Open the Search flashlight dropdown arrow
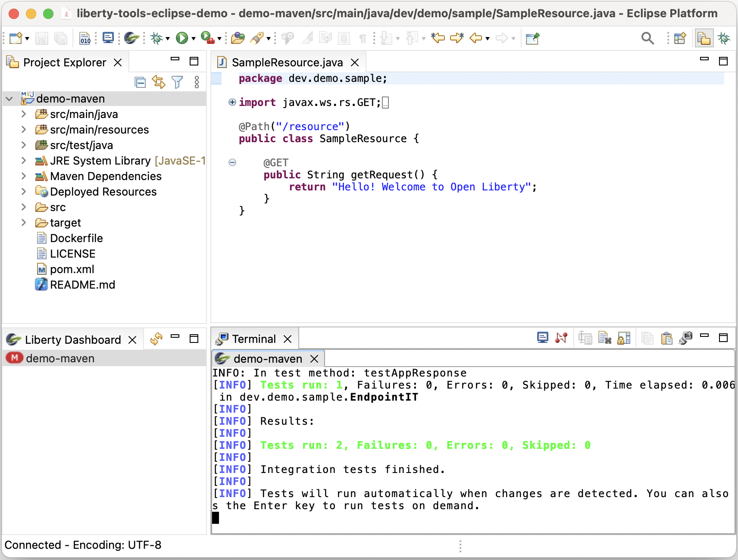Screen dimensions: 738x560 click(x=268, y=39)
